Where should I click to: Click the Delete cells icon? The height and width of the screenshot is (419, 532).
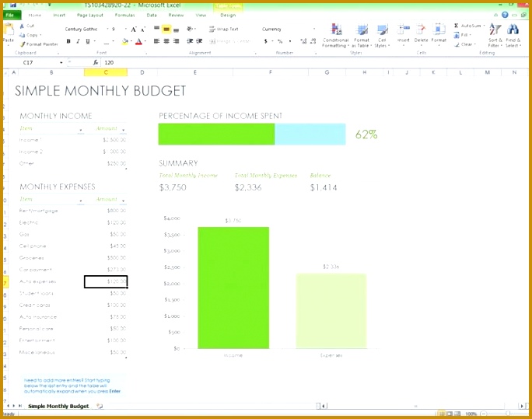[x=421, y=30]
